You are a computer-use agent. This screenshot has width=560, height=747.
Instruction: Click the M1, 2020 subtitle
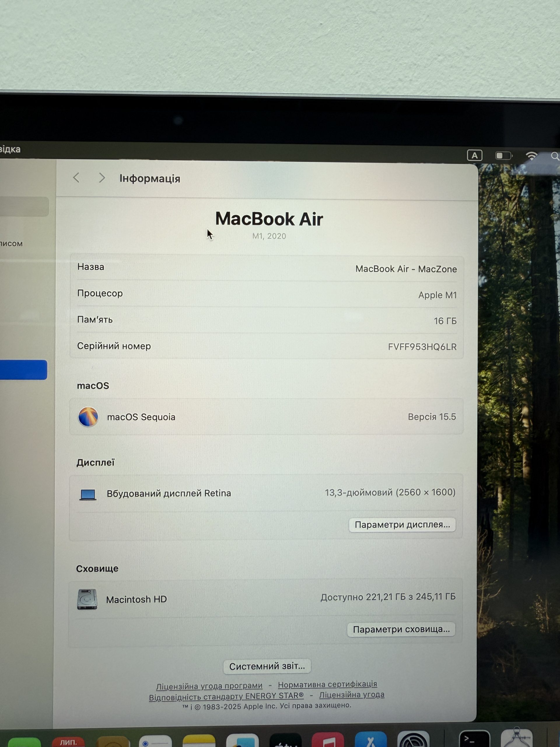tap(269, 236)
